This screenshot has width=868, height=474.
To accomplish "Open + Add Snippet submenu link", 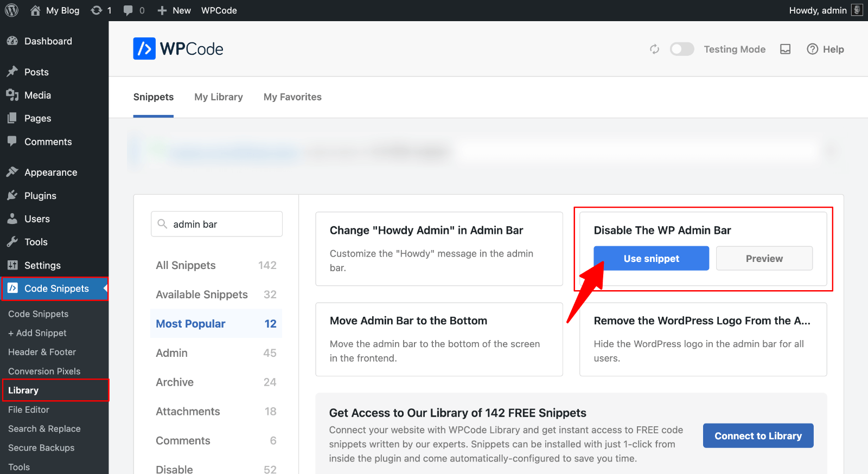I will (37, 333).
